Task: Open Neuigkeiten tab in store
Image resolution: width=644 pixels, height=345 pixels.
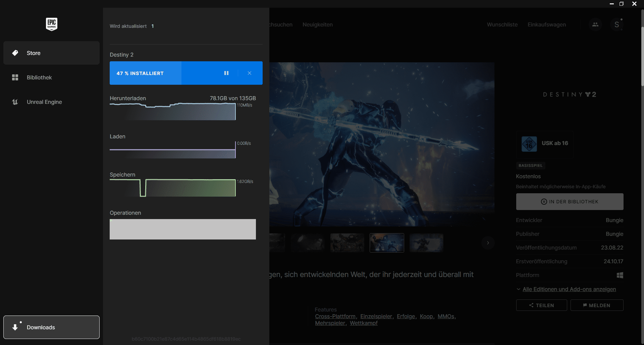Action: (x=318, y=24)
